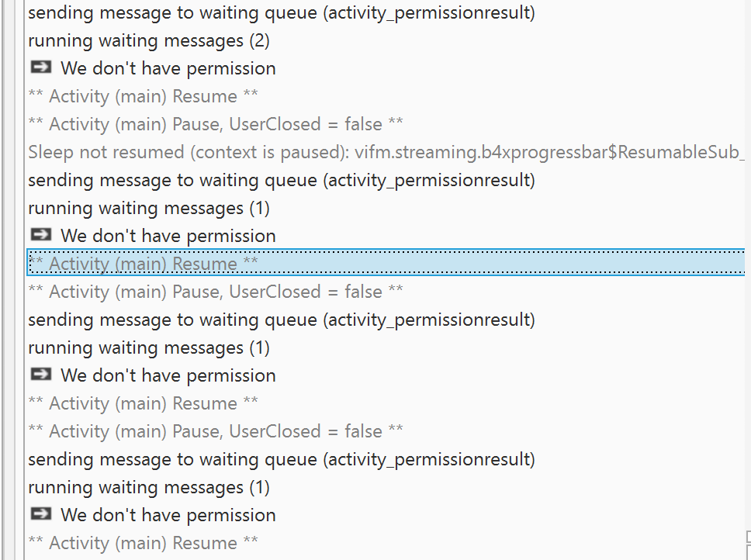Select the highlighted "Activity (main) Resume" log row
Viewport: 751px width, 560px height.
pyautogui.click(x=144, y=264)
